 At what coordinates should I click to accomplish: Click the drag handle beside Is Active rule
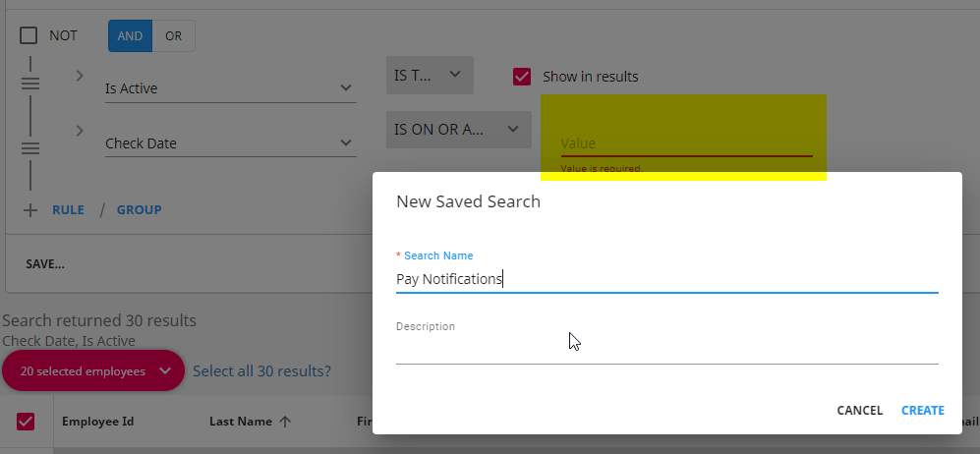pos(30,84)
